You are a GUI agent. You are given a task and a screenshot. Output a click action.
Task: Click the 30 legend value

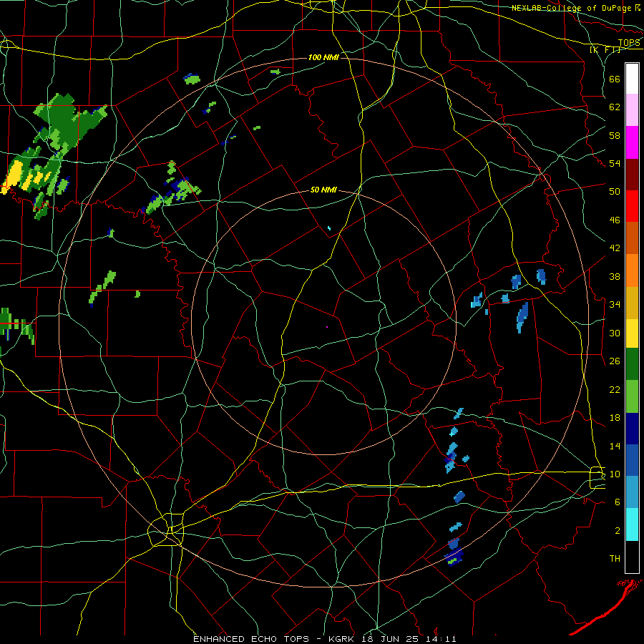click(615, 333)
